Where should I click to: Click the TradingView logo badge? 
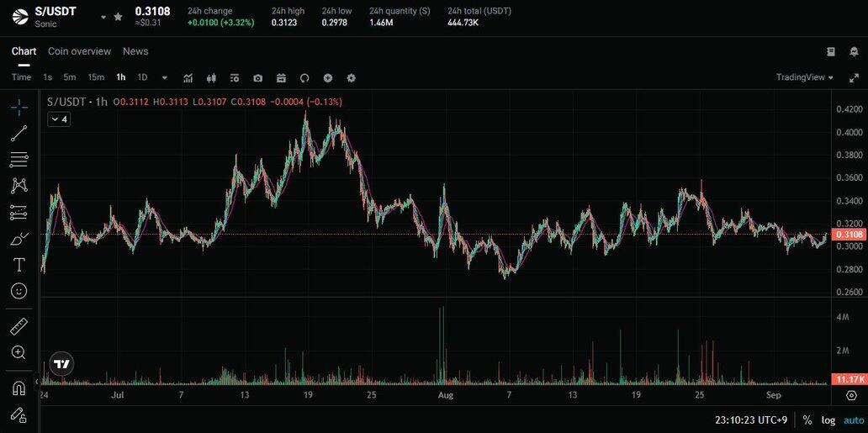point(62,364)
